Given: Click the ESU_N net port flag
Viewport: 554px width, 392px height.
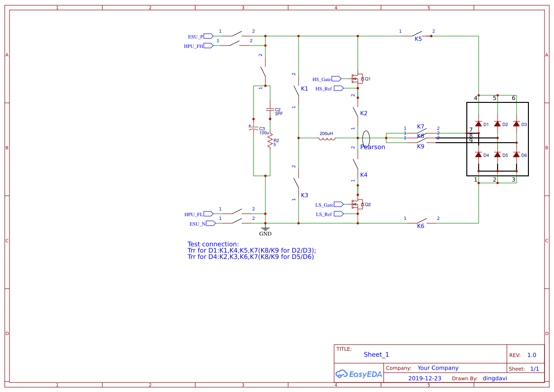Looking at the screenshot, I should pyautogui.click(x=211, y=223).
